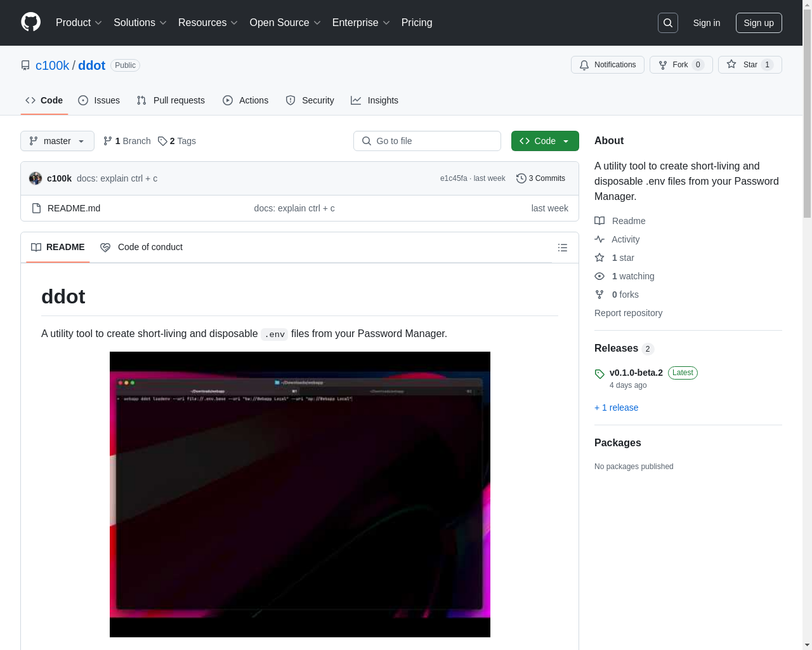Open the ddot repository name link
This screenshot has width=812, height=650.
click(91, 65)
